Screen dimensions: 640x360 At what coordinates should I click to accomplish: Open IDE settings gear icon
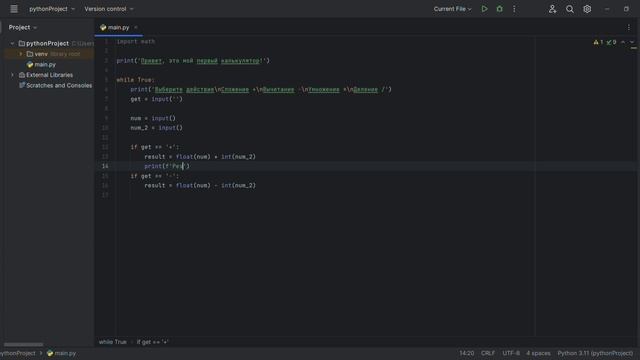point(587,9)
